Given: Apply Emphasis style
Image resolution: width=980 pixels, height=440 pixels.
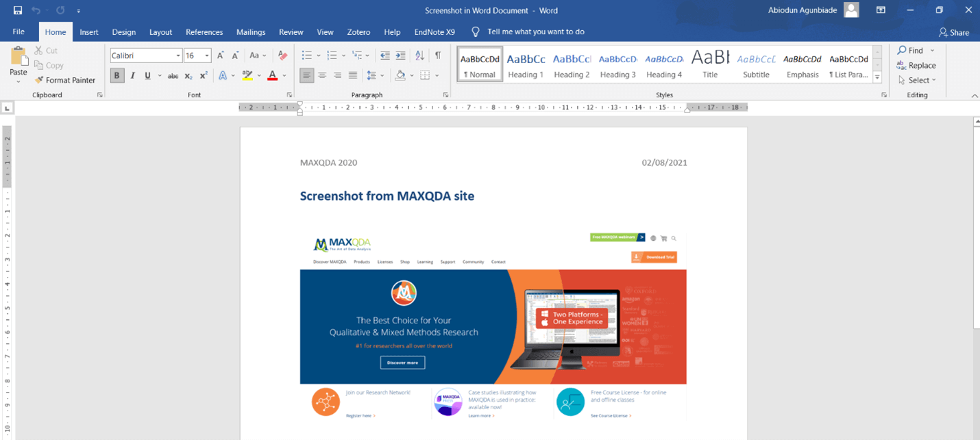Looking at the screenshot, I should pos(803,64).
